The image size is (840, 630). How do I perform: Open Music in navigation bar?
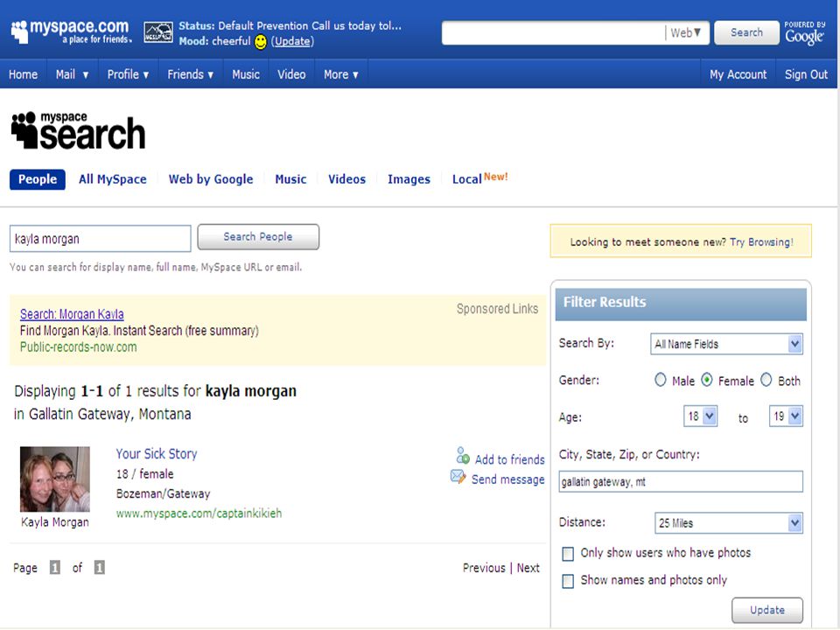pyautogui.click(x=246, y=74)
